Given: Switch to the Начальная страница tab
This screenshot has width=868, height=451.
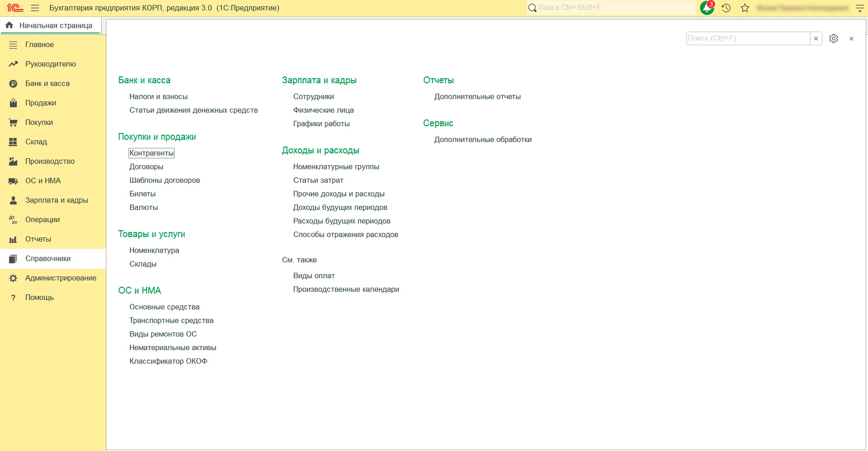Looking at the screenshot, I should tap(51, 25).
